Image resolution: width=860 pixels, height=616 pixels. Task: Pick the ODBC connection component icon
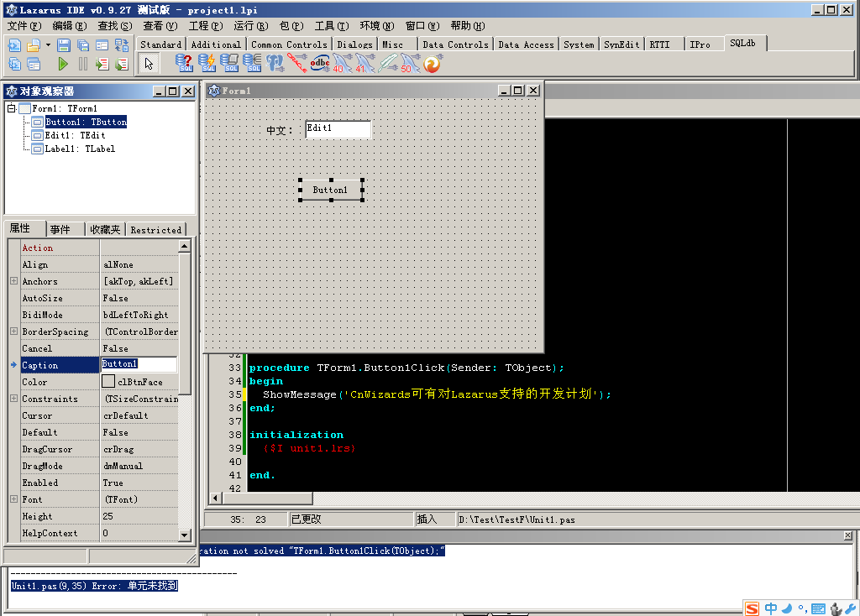coord(320,63)
